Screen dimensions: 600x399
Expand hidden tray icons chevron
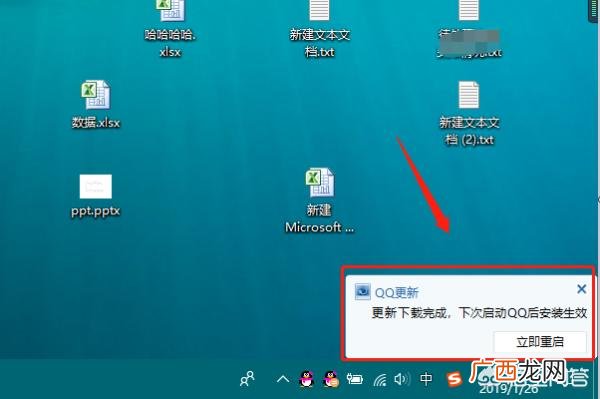(283, 379)
